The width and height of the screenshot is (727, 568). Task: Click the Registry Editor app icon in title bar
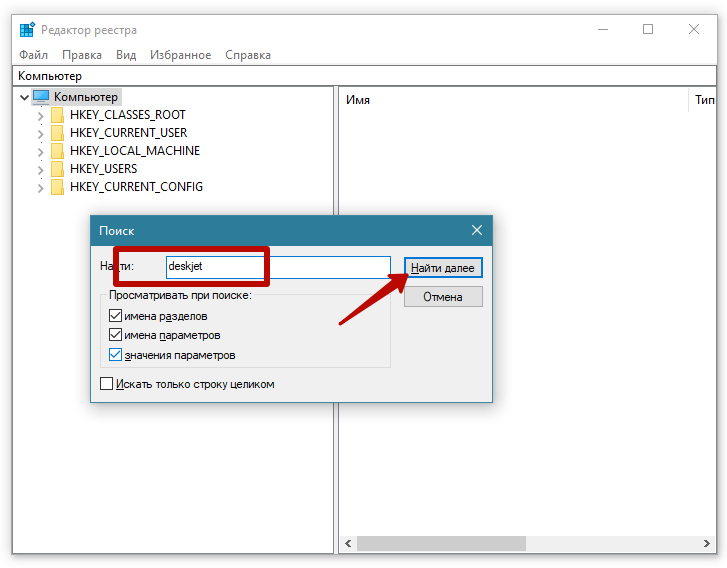pos(27,30)
